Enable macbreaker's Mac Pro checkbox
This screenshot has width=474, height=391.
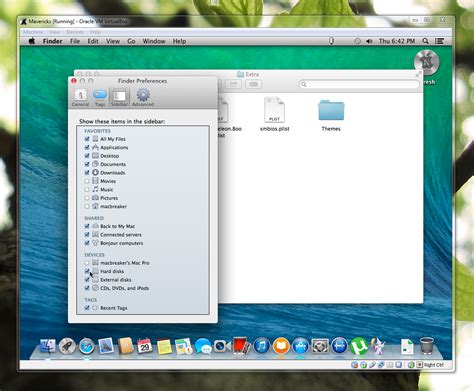pyautogui.click(x=87, y=263)
